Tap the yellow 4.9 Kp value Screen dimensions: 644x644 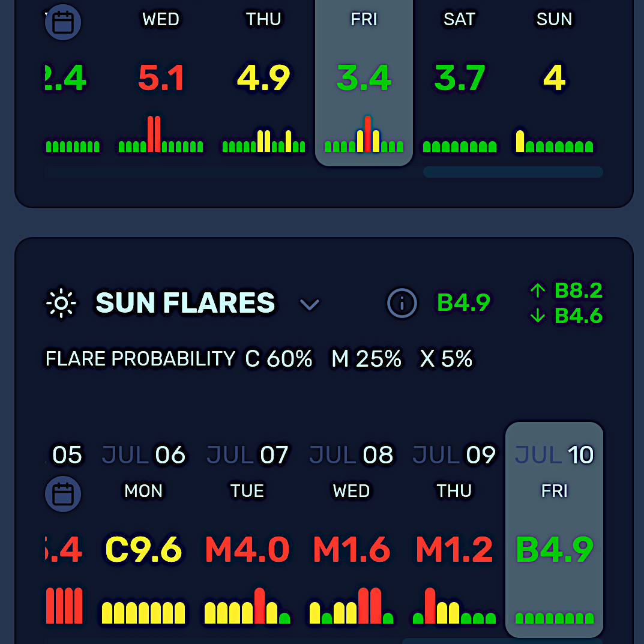click(x=263, y=77)
